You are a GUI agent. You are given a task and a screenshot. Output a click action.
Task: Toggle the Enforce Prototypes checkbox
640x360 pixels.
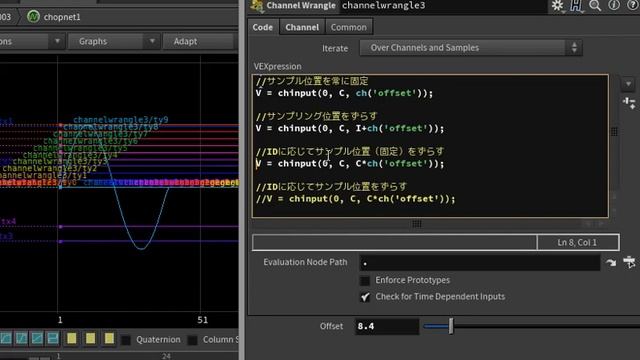tap(365, 280)
